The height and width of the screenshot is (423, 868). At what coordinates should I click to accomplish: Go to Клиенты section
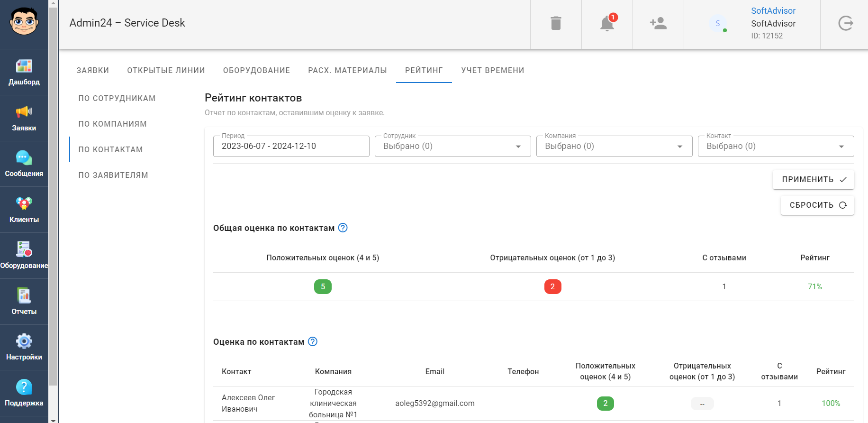tap(24, 210)
